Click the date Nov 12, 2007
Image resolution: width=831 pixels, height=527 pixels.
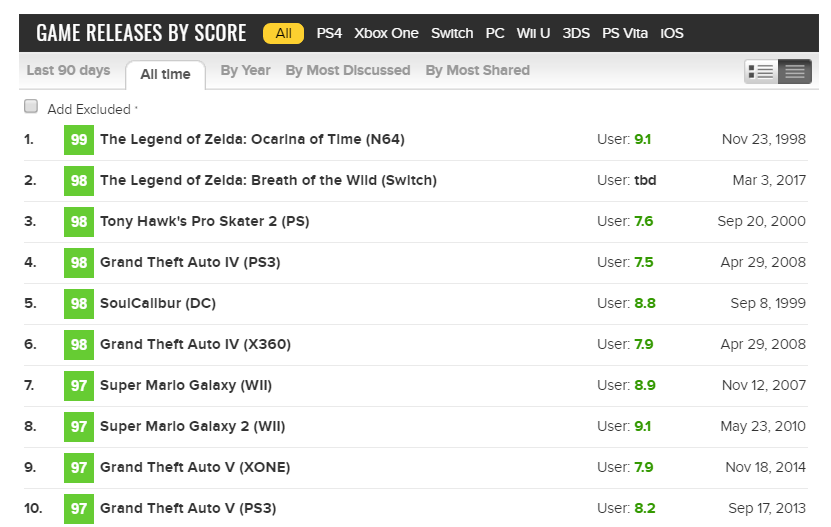[x=764, y=385]
